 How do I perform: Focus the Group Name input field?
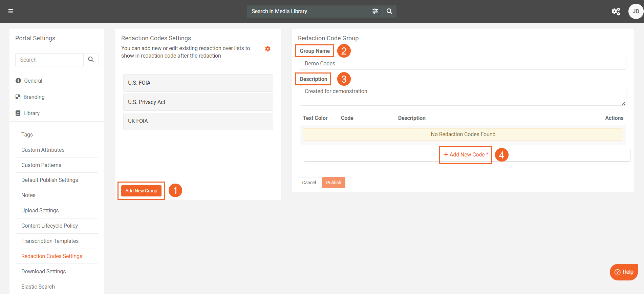[463, 63]
